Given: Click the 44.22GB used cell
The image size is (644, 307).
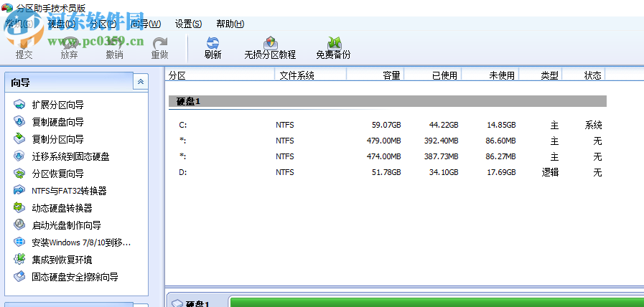Looking at the screenshot, I should pos(444,126).
